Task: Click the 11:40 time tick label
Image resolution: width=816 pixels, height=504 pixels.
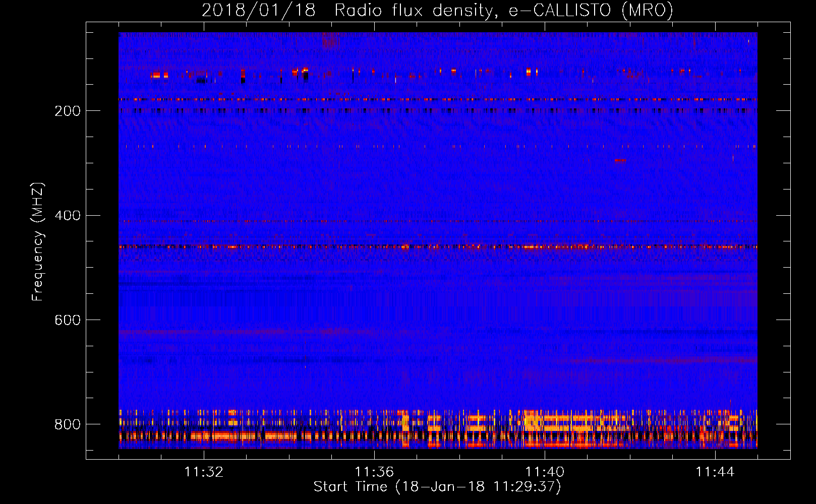Action: pyautogui.click(x=545, y=472)
